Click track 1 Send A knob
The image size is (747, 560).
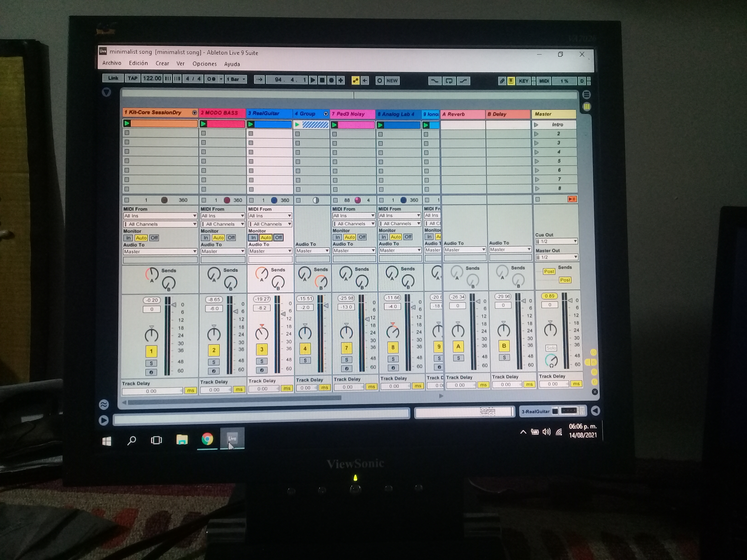coord(152,274)
